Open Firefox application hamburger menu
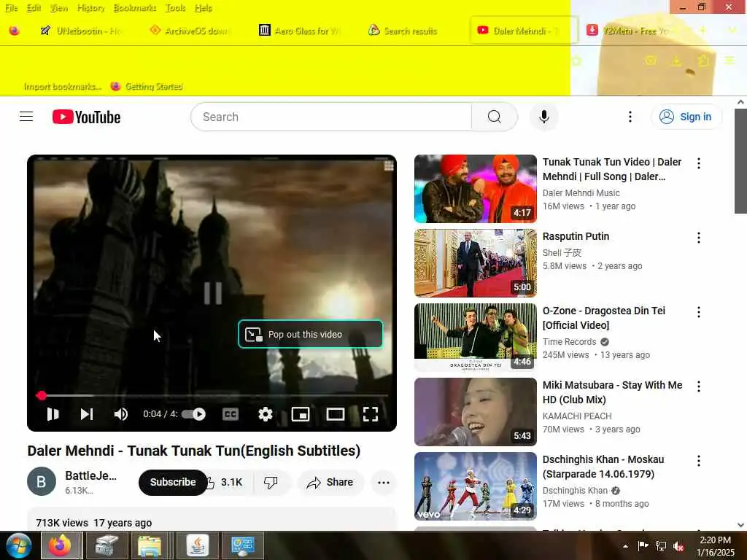 pos(729,61)
